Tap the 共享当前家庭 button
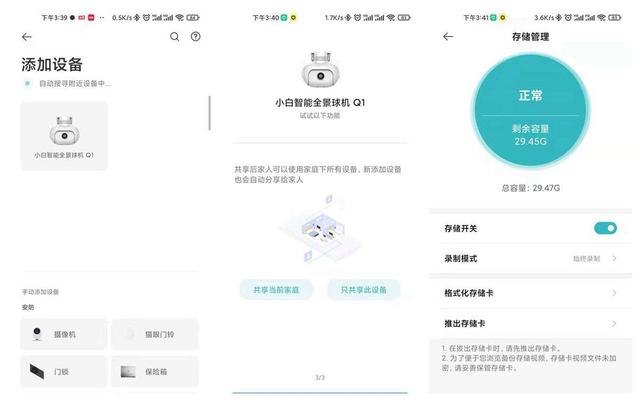This screenshot has height=400, width=640. coord(276,290)
